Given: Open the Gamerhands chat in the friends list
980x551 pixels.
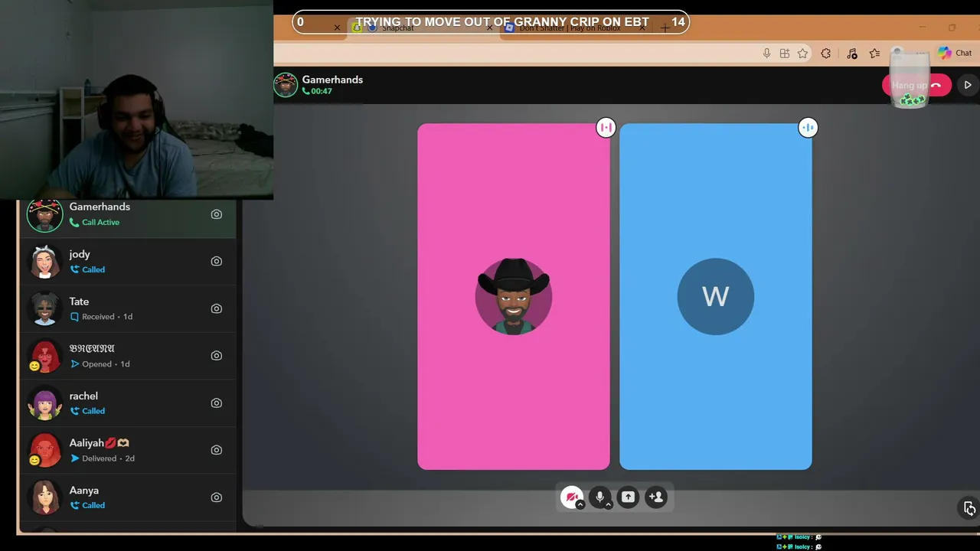Looking at the screenshot, I should (127, 214).
